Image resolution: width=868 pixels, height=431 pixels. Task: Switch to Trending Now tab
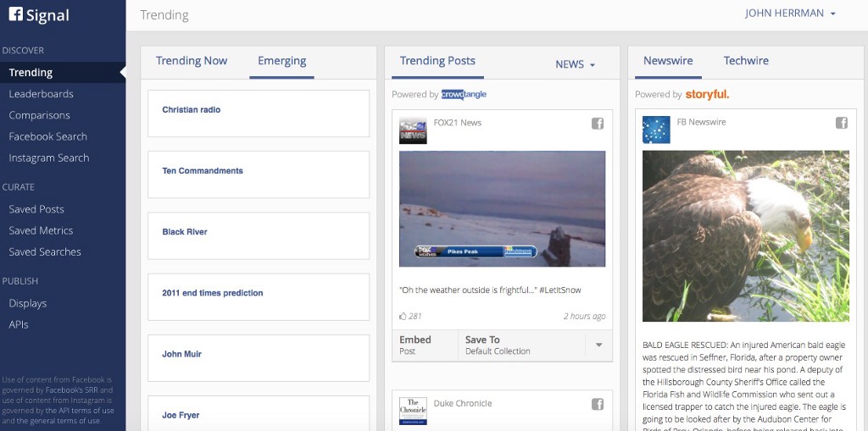click(192, 61)
